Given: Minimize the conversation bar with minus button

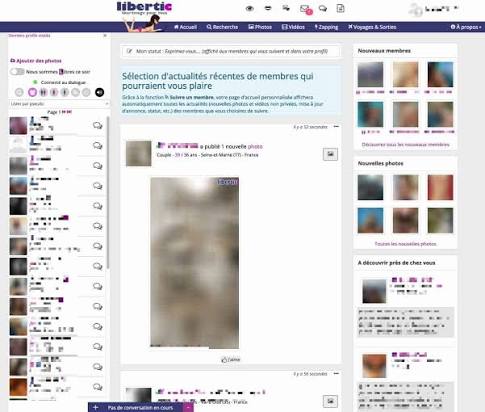Looking at the screenshot, I should 188,407.
